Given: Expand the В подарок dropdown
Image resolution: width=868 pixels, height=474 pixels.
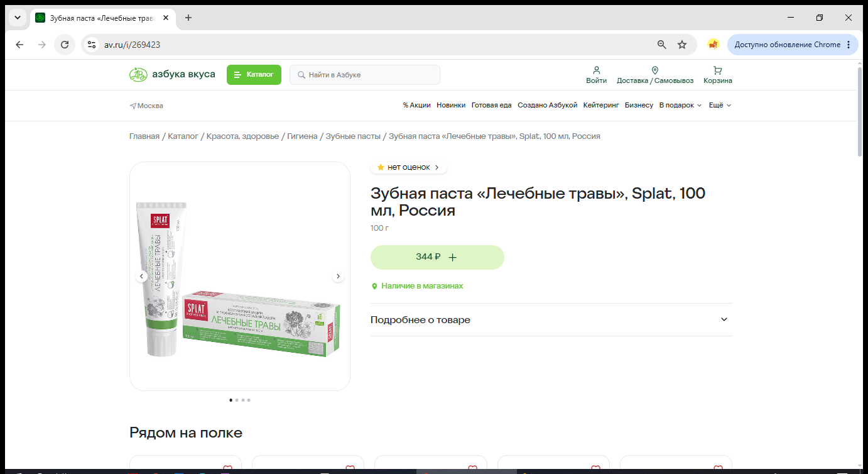Looking at the screenshot, I should tap(680, 105).
